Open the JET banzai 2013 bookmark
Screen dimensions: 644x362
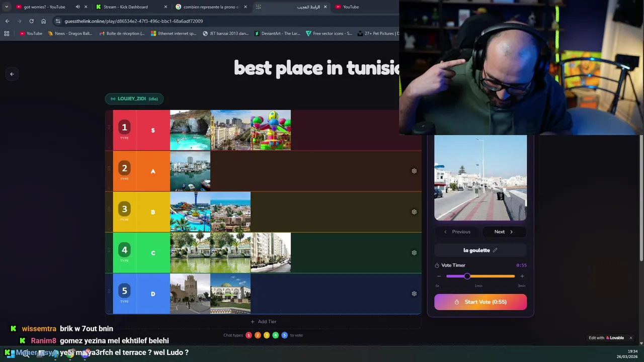coord(225,34)
